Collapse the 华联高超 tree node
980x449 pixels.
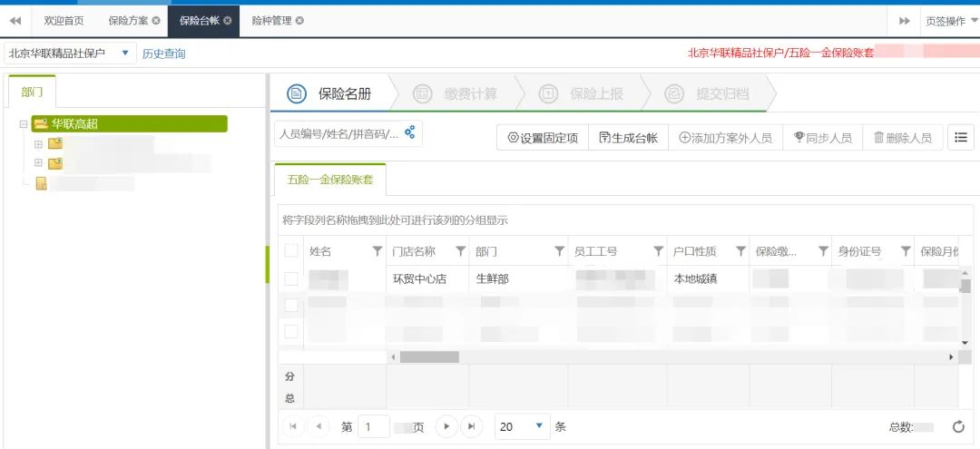click(x=24, y=123)
